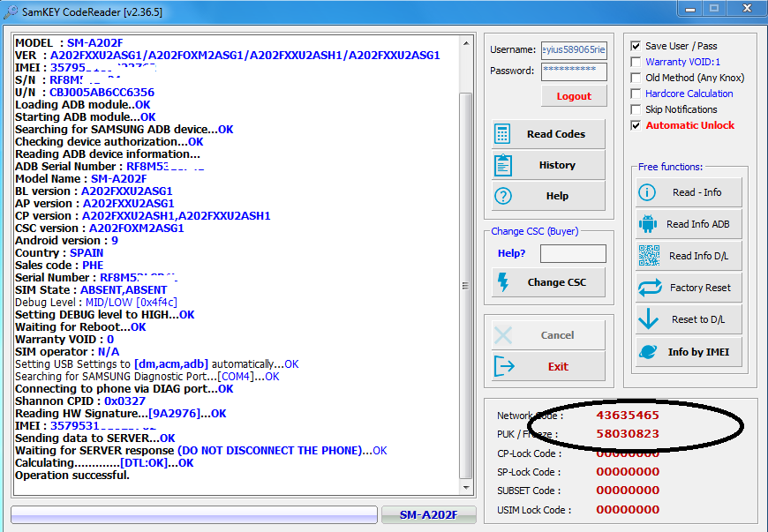Click the globe icon on Info by IMEI
768x532 pixels.
(648, 351)
